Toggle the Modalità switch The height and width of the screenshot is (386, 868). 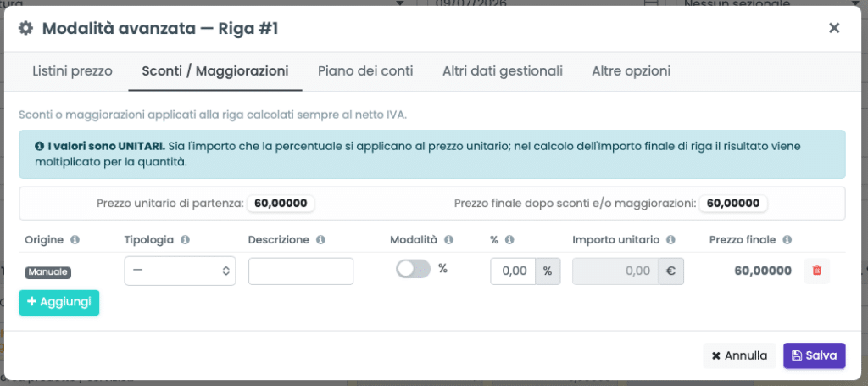tap(413, 269)
